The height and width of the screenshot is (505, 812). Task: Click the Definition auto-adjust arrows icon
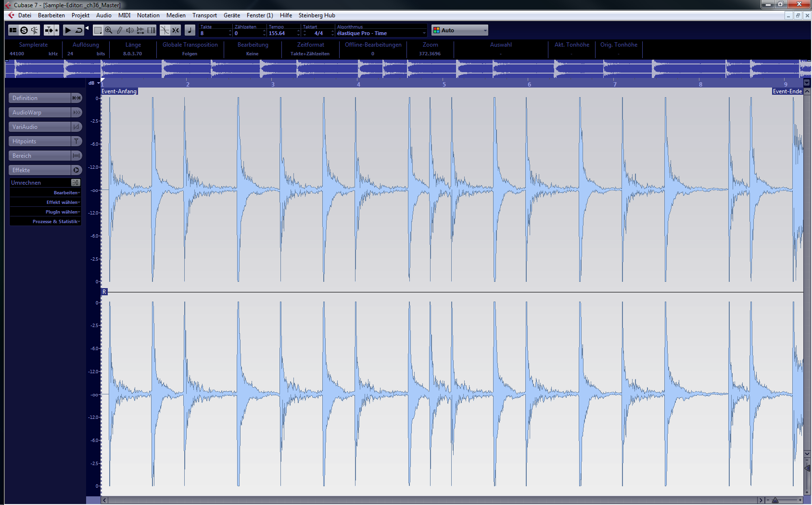76,98
